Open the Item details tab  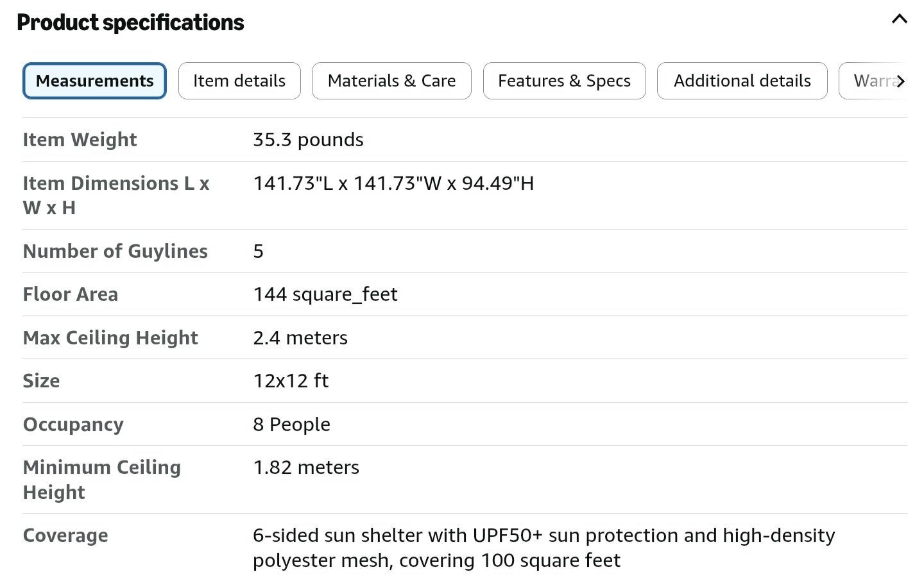(239, 81)
